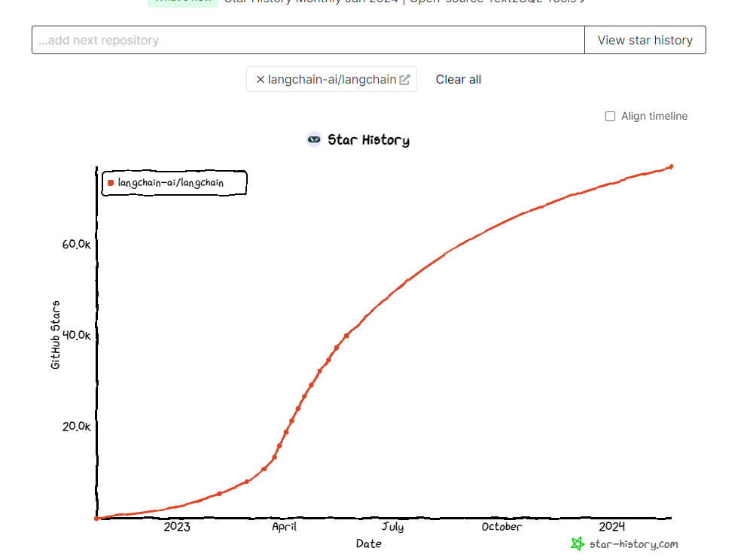Image resolution: width=753 pixels, height=560 pixels.
Task: Click the Star History logo icon
Action: 314,139
